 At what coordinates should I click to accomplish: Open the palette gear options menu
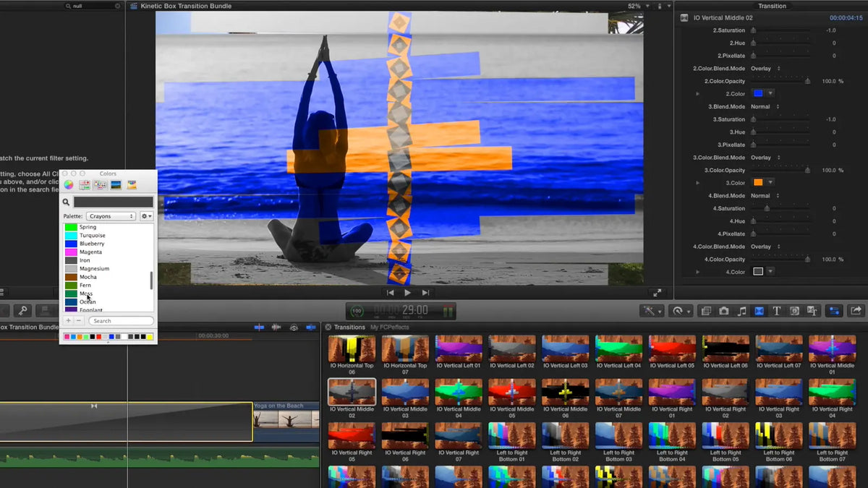coord(146,216)
